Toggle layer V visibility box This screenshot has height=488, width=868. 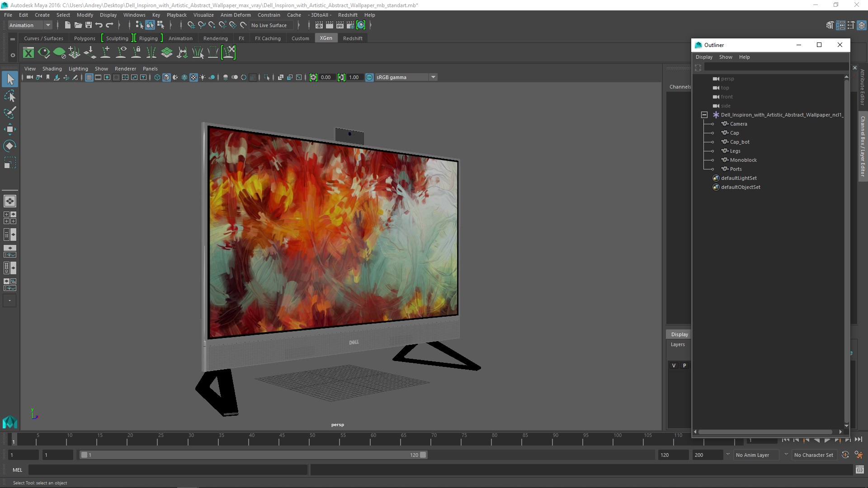674,366
